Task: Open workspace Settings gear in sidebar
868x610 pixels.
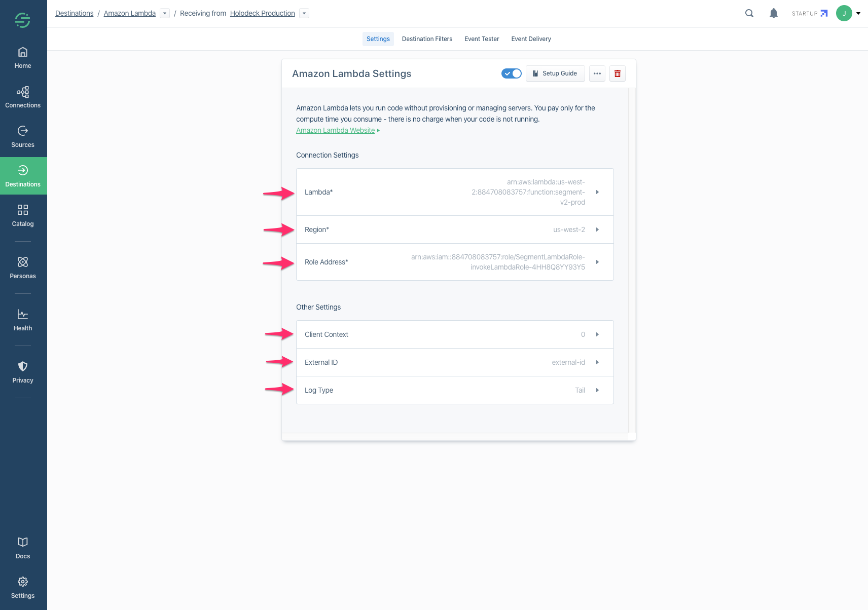Action: click(x=23, y=588)
